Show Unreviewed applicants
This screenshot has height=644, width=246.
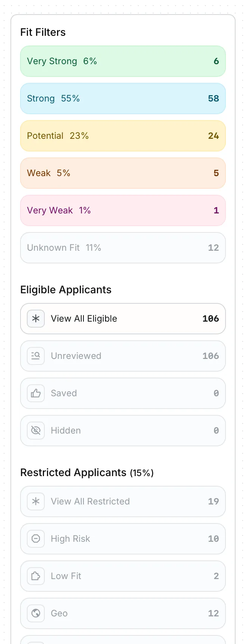click(123, 356)
